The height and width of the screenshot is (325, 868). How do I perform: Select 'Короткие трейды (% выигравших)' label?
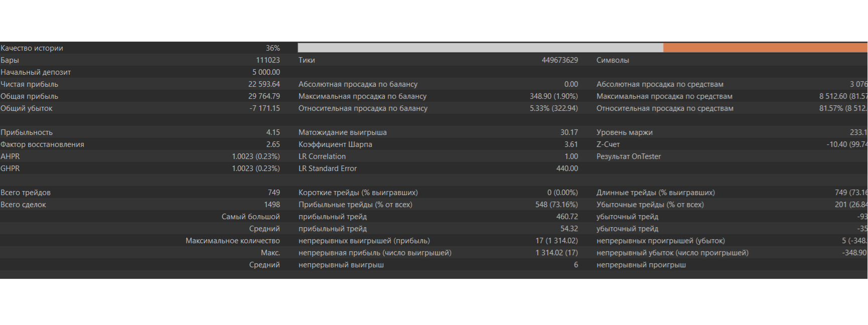pos(358,193)
